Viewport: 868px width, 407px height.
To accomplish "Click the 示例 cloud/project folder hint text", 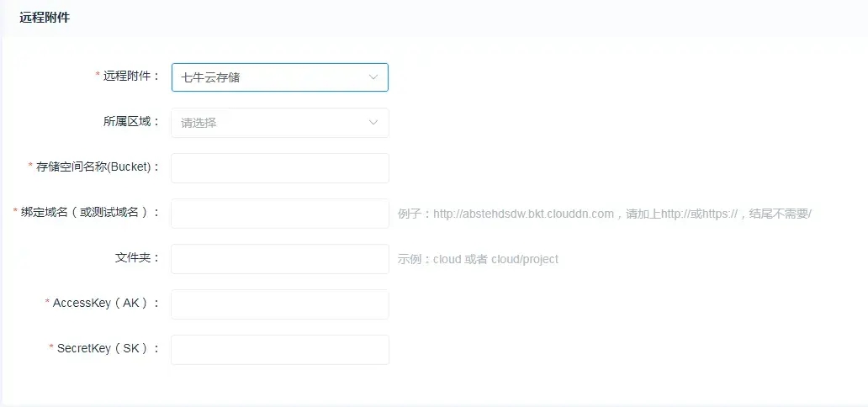I will tap(478, 259).
